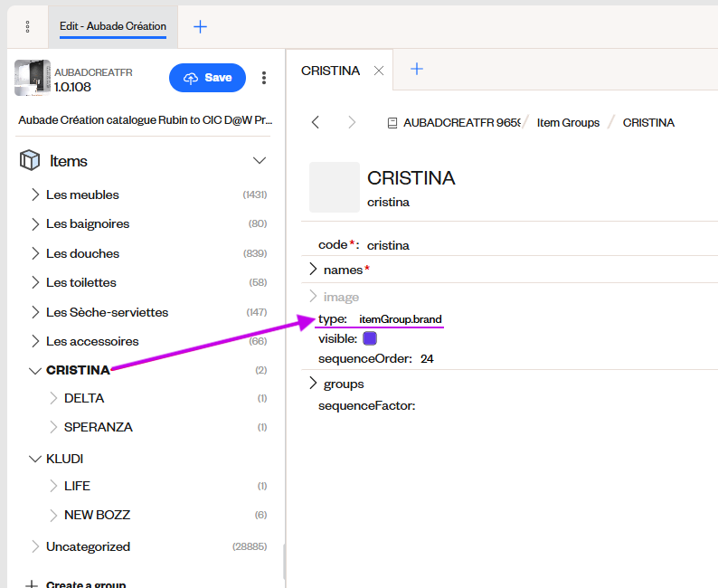Edit the code field value cristina
Viewport: 718px width, 588px height.
(388, 245)
